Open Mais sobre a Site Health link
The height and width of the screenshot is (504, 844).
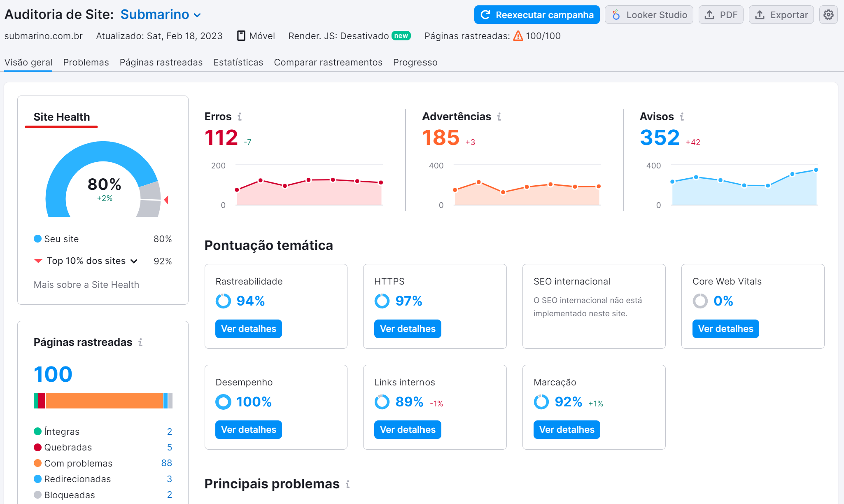86,284
